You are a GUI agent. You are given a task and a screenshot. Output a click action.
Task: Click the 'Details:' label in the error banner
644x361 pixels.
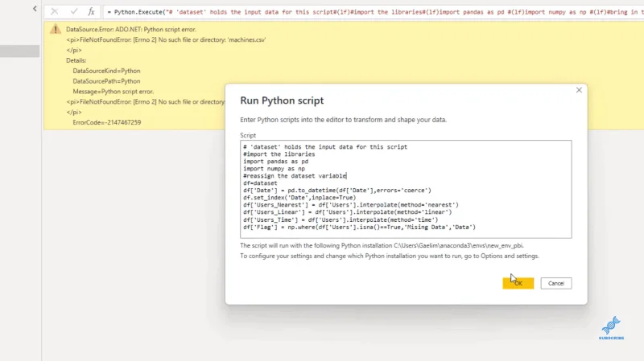[x=76, y=60]
